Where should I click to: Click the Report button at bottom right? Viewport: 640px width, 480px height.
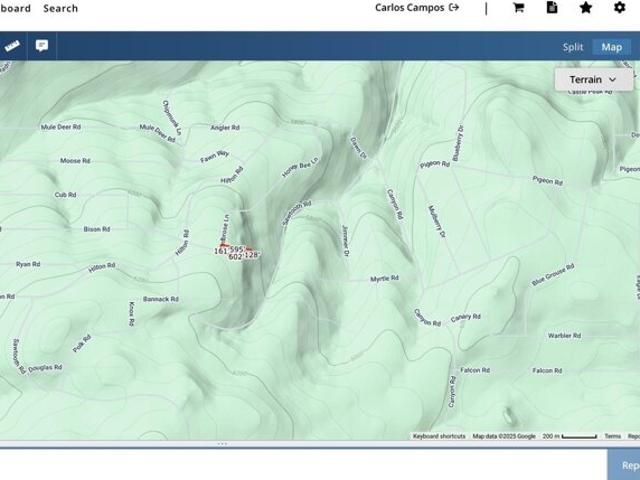pyautogui.click(x=628, y=465)
